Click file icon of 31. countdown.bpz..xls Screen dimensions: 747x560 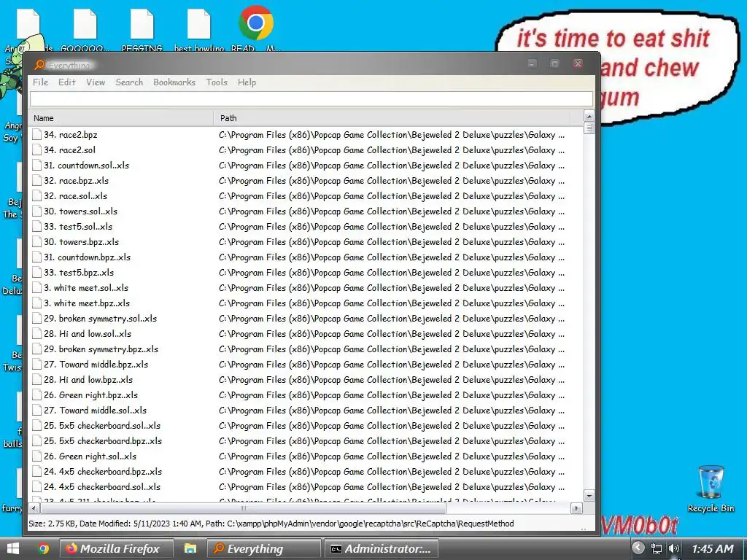coord(36,257)
